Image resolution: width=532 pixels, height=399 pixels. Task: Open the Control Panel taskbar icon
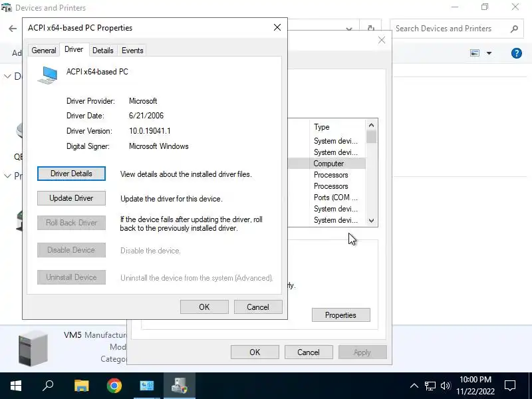click(x=146, y=386)
